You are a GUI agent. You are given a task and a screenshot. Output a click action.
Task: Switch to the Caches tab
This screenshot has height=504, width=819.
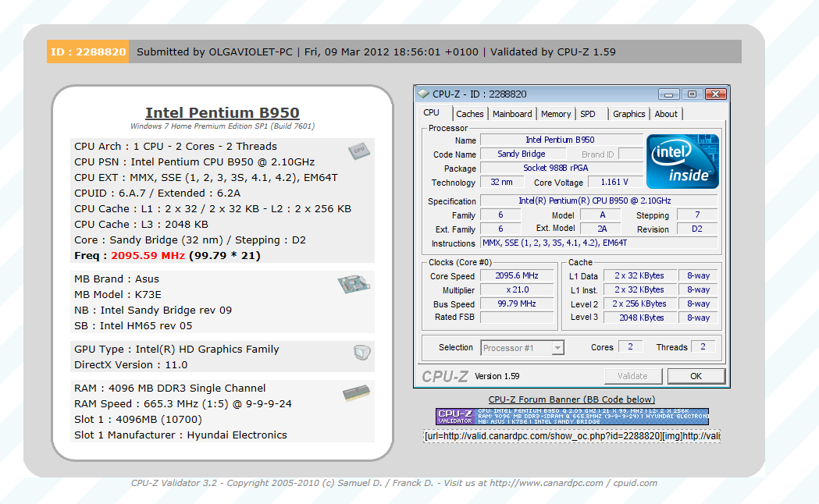coord(469,114)
